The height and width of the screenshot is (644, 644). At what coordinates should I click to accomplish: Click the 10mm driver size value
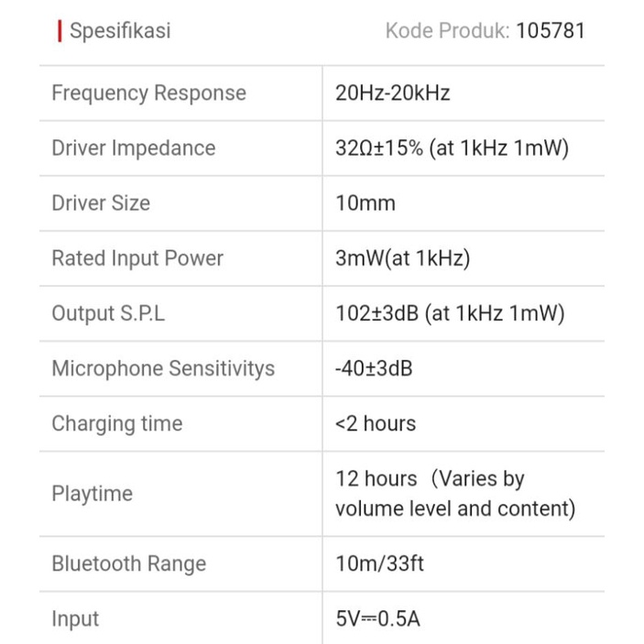(x=366, y=203)
